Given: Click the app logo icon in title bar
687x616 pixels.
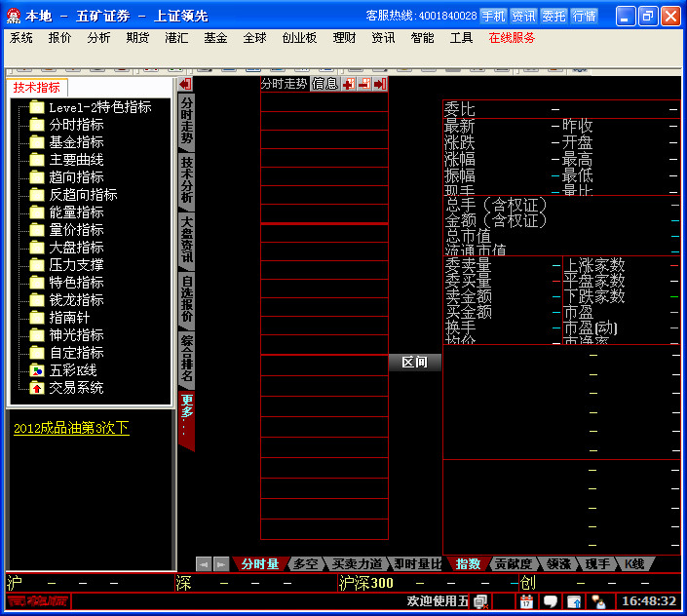Looking at the screenshot, I should coord(14,17).
